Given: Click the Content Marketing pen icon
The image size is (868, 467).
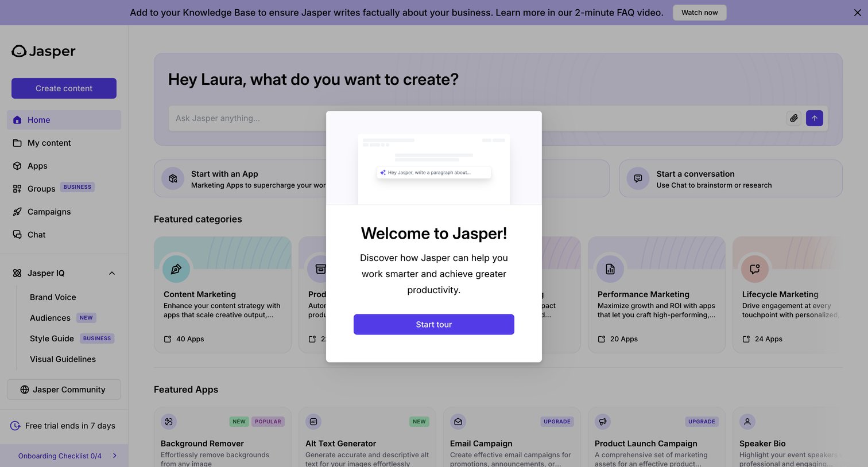Looking at the screenshot, I should coord(176,269).
